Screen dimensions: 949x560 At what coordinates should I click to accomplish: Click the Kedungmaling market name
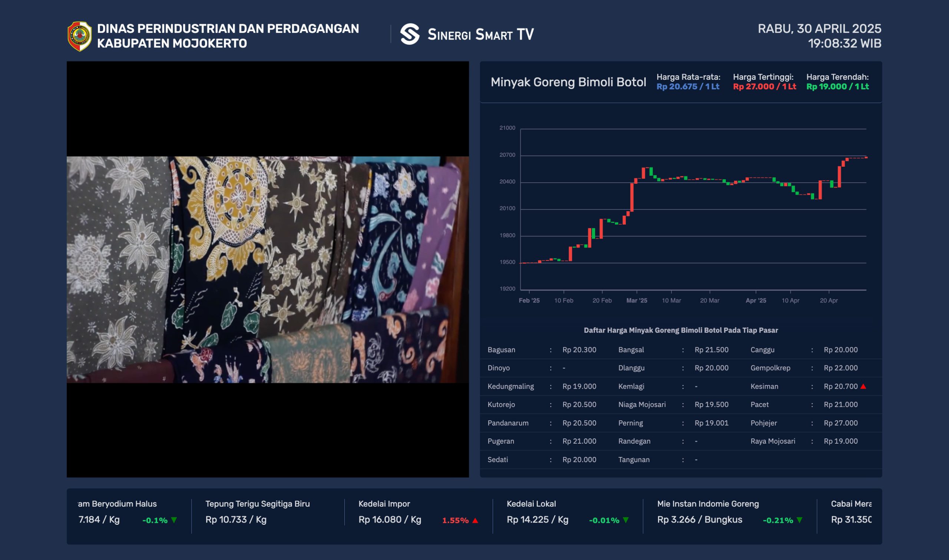tap(510, 387)
